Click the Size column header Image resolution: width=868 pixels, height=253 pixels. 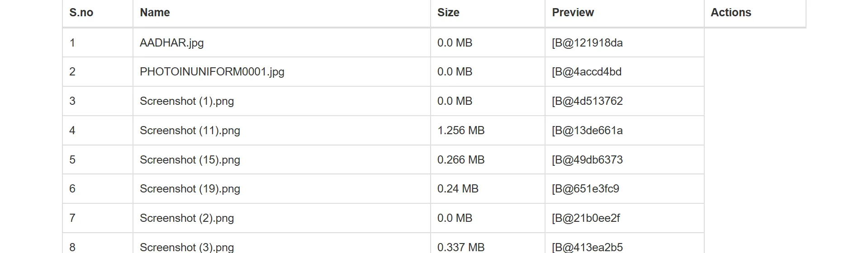(448, 13)
